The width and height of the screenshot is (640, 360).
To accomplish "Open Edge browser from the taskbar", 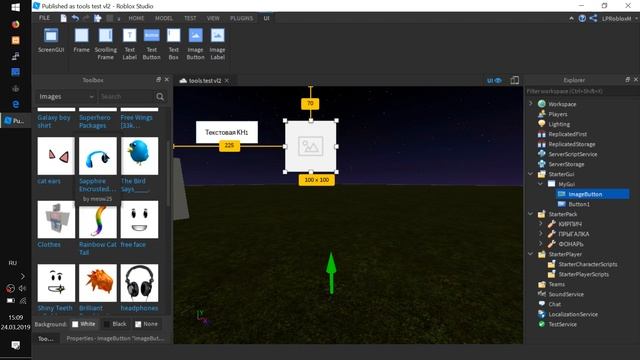I will click(16, 104).
